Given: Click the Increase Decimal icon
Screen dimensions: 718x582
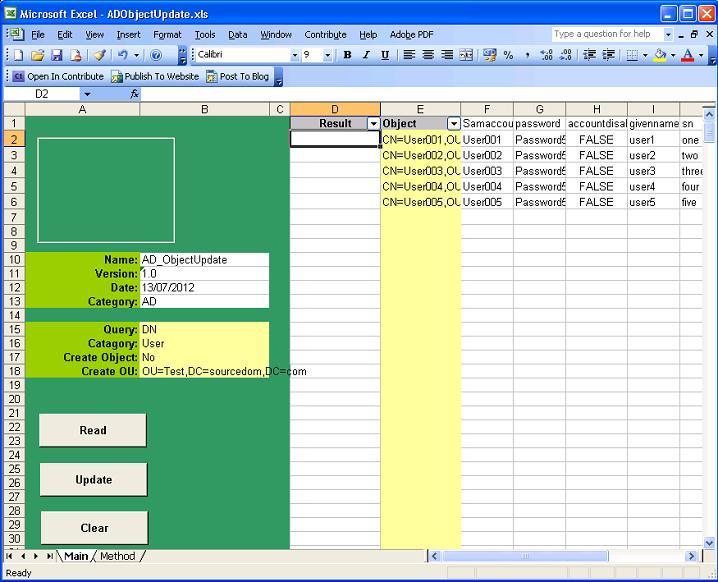Looking at the screenshot, I should pos(546,55).
